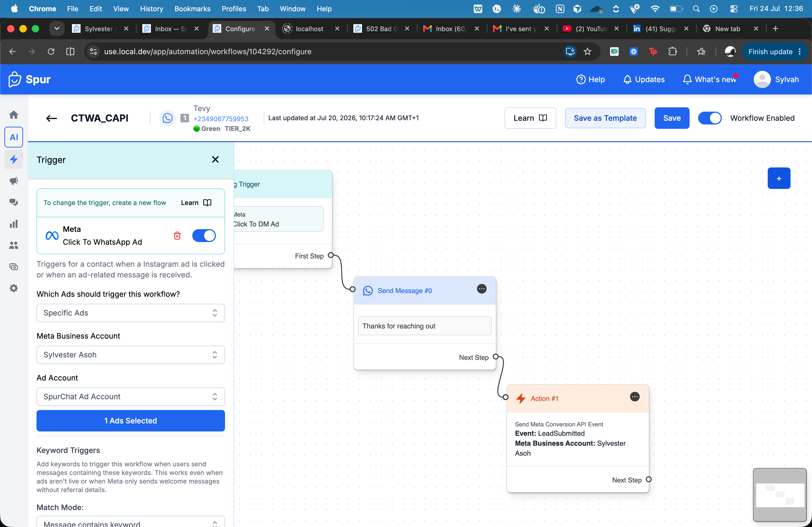Switch to the YouTube tab
Image resolution: width=812 pixels, height=527 pixels.
coord(590,29)
